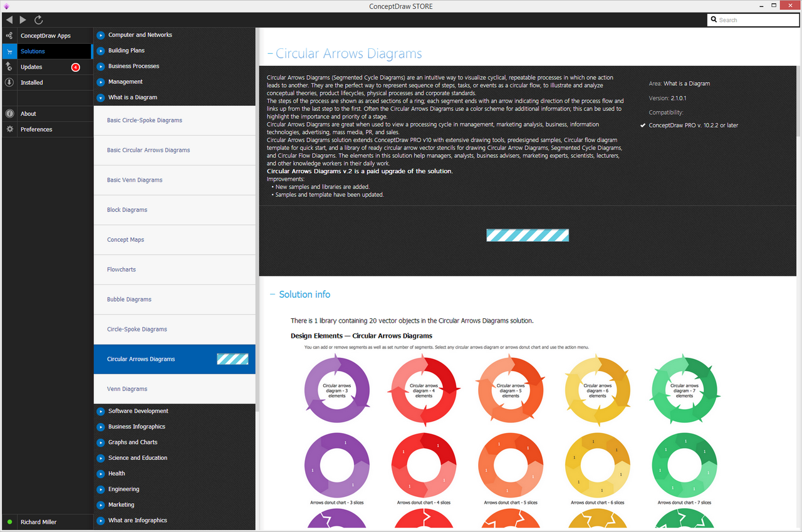Open the About page
This screenshot has width=802, height=532.
point(28,114)
